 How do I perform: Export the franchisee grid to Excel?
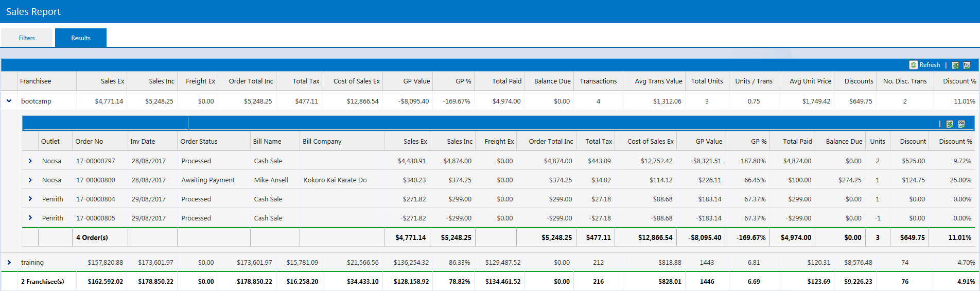click(x=955, y=65)
